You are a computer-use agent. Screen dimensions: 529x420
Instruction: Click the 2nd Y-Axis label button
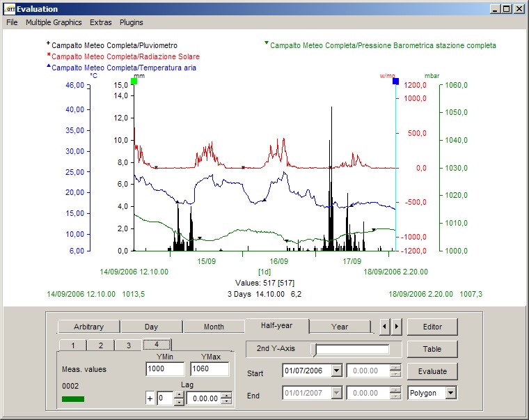[x=276, y=348]
